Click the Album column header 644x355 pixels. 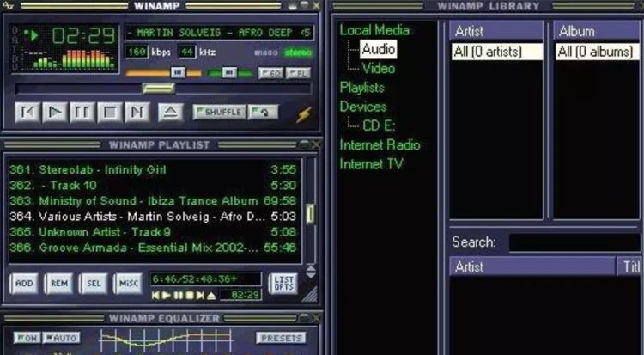tap(598, 31)
